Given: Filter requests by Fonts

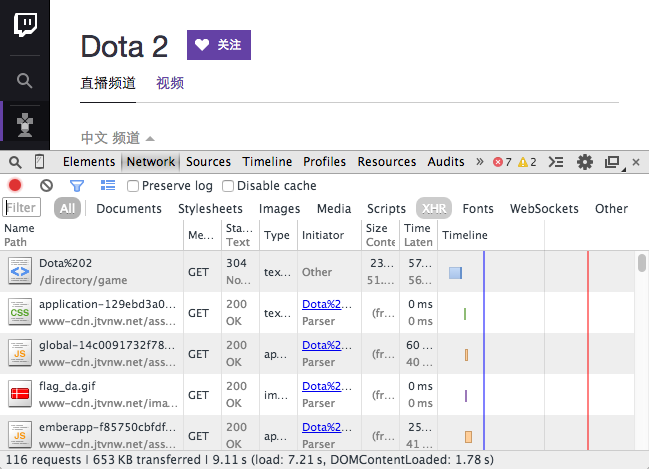Looking at the screenshot, I should tap(478, 209).
